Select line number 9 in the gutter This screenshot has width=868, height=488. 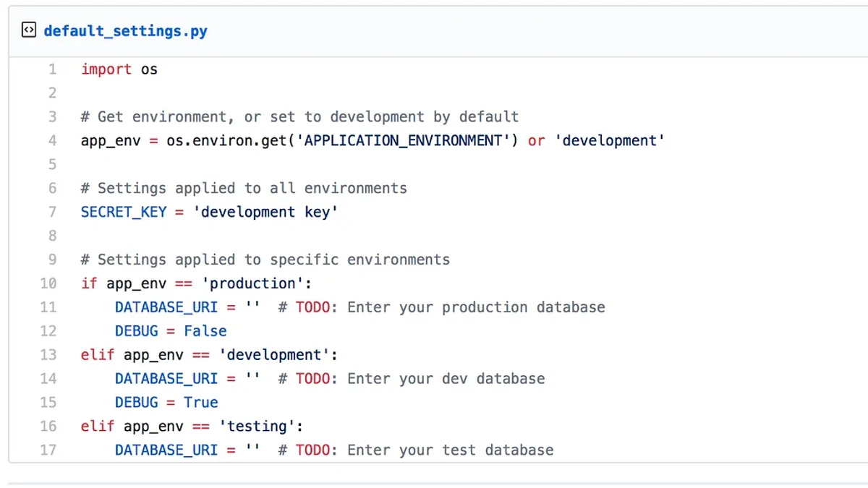[52, 260]
